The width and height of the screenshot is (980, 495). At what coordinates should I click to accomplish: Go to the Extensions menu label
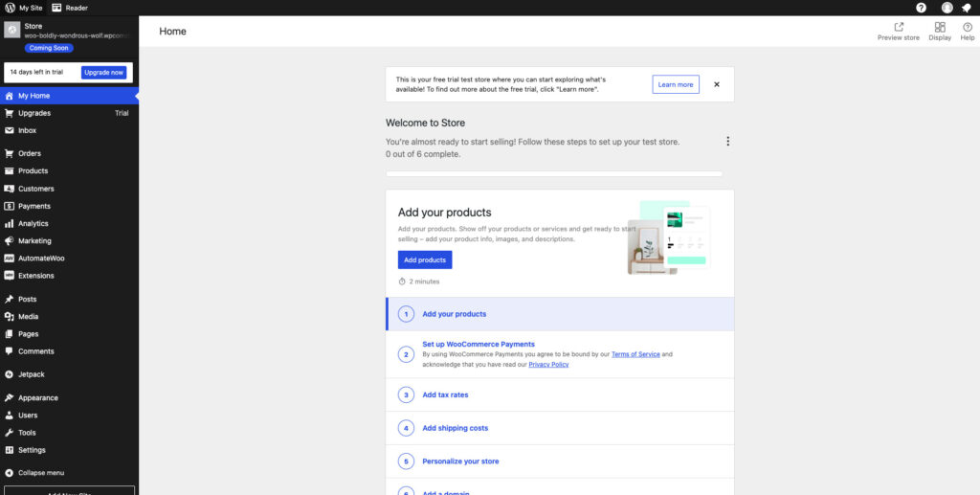click(36, 276)
